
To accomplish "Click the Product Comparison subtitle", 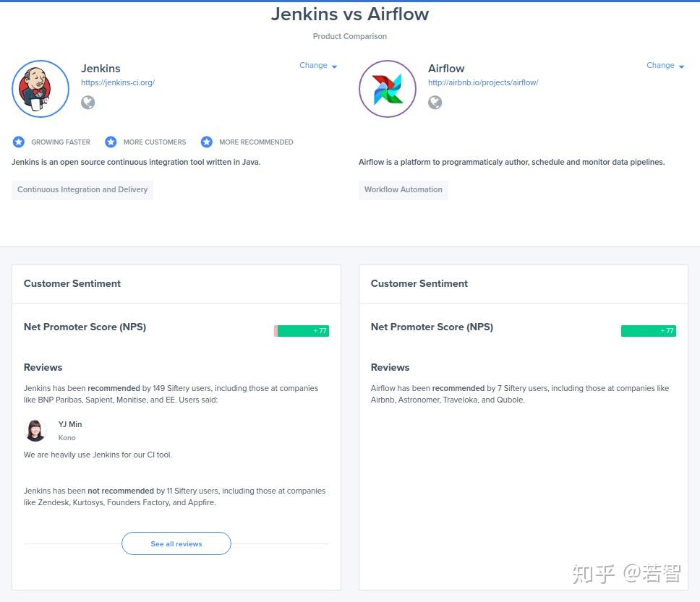I will [x=350, y=36].
